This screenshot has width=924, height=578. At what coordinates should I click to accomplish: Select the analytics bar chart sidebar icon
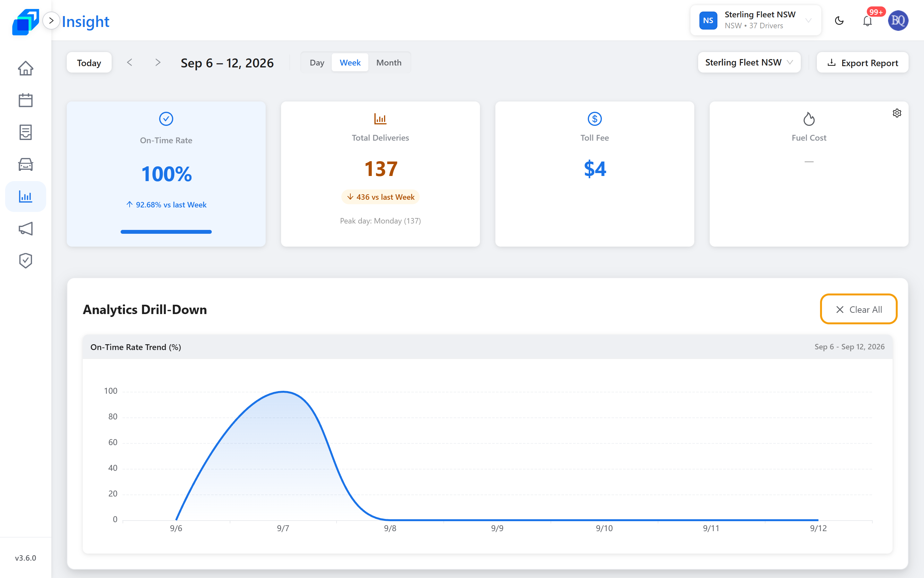[x=26, y=197]
